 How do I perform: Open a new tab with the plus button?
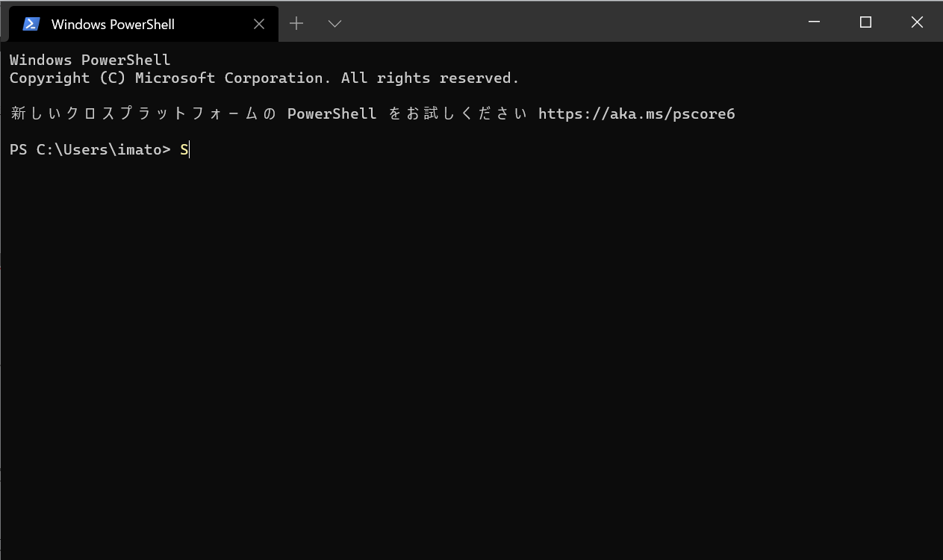point(296,24)
